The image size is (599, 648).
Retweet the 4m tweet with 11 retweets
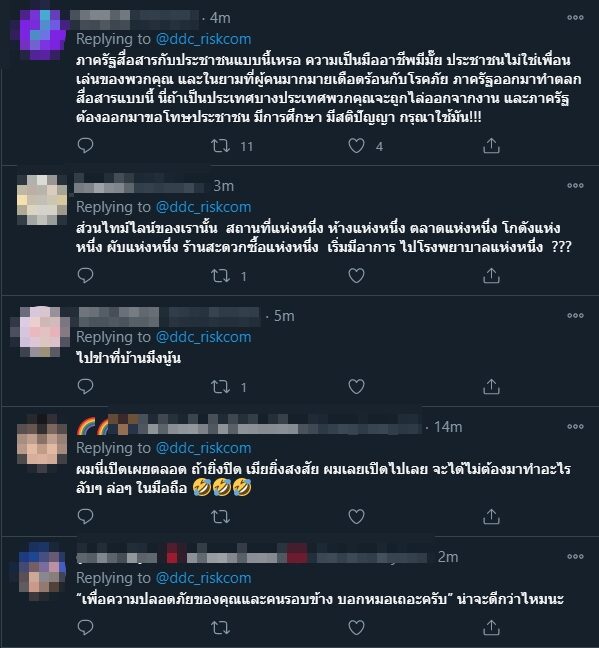coord(220,146)
